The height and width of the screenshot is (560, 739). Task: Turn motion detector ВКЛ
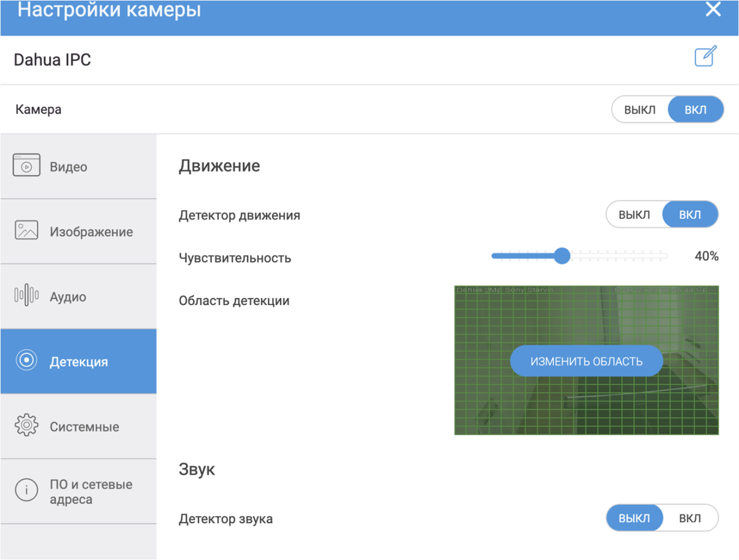coord(690,216)
